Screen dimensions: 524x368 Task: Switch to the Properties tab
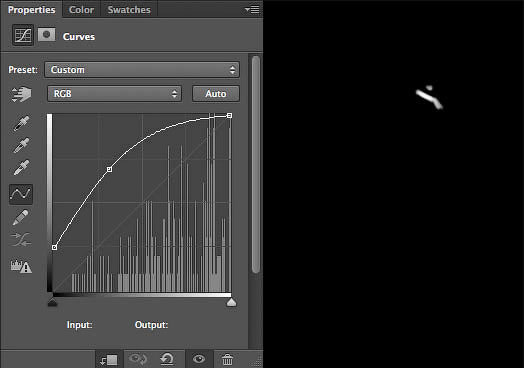[x=31, y=10]
